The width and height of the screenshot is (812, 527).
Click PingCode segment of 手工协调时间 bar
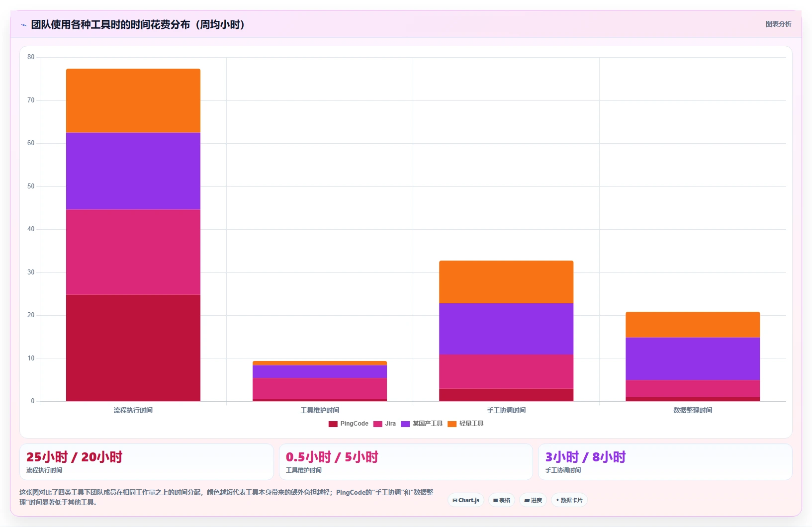(x=506, y=395)
